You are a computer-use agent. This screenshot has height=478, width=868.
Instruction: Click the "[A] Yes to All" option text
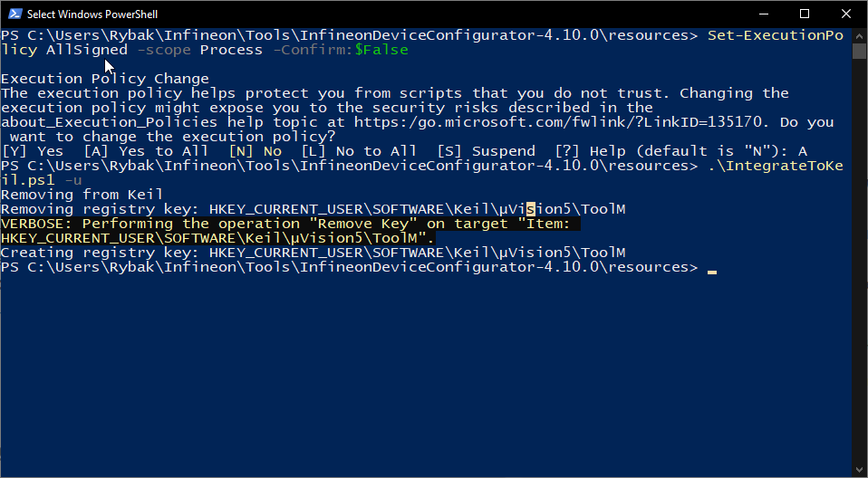146,151
